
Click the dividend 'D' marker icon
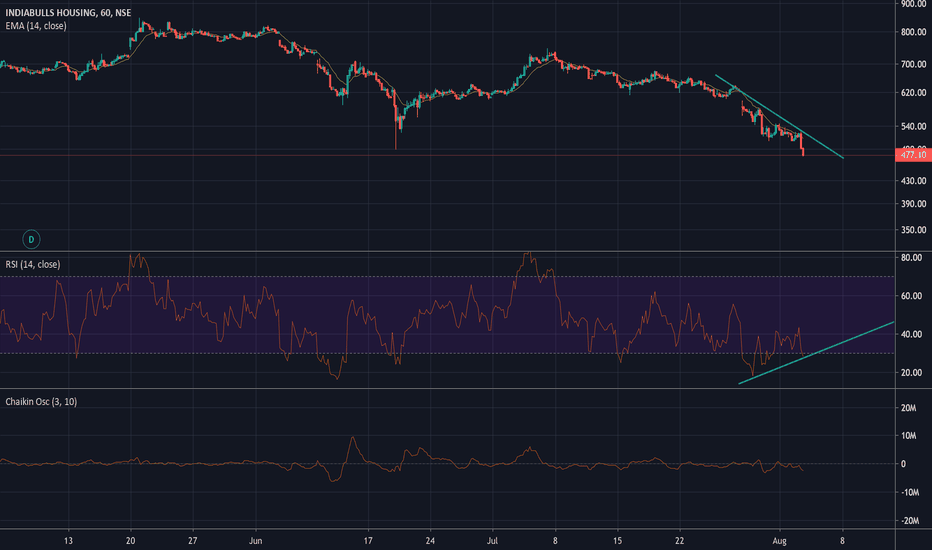(31, 239)
